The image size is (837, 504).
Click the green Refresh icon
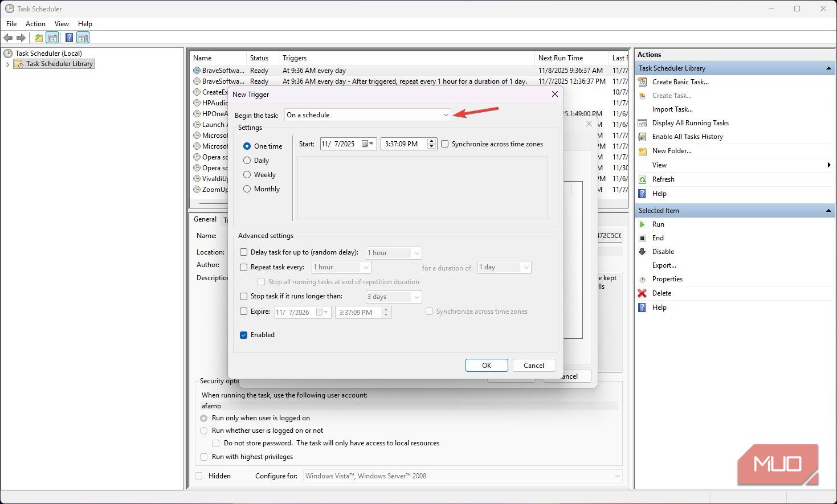[x=642, y=179]
